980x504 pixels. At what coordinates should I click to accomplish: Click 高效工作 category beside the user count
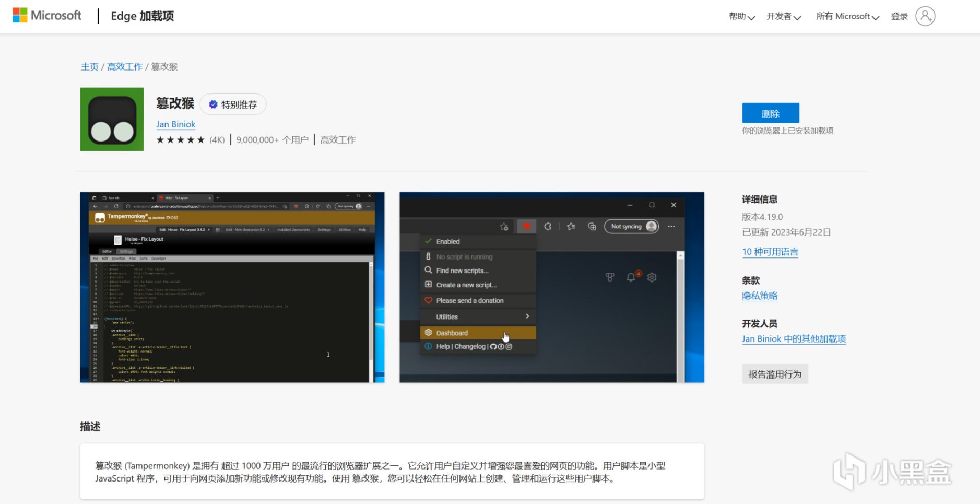[338, 140]
